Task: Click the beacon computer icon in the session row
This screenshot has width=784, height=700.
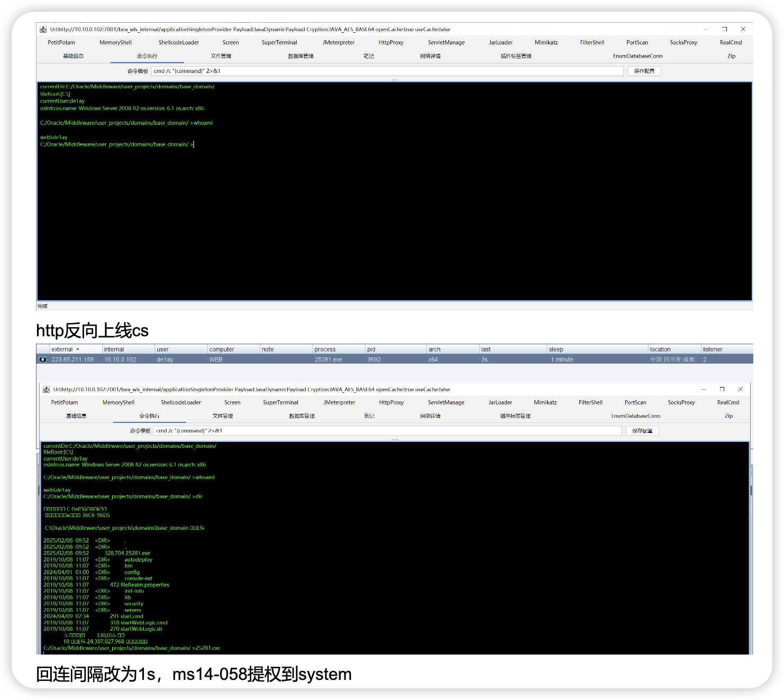Action: [42, 360]
